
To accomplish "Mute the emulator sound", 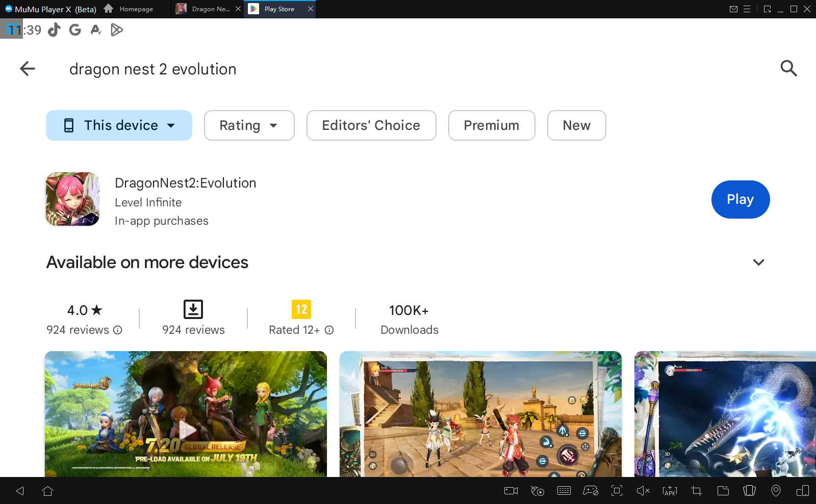I will (x=643, y=491).
